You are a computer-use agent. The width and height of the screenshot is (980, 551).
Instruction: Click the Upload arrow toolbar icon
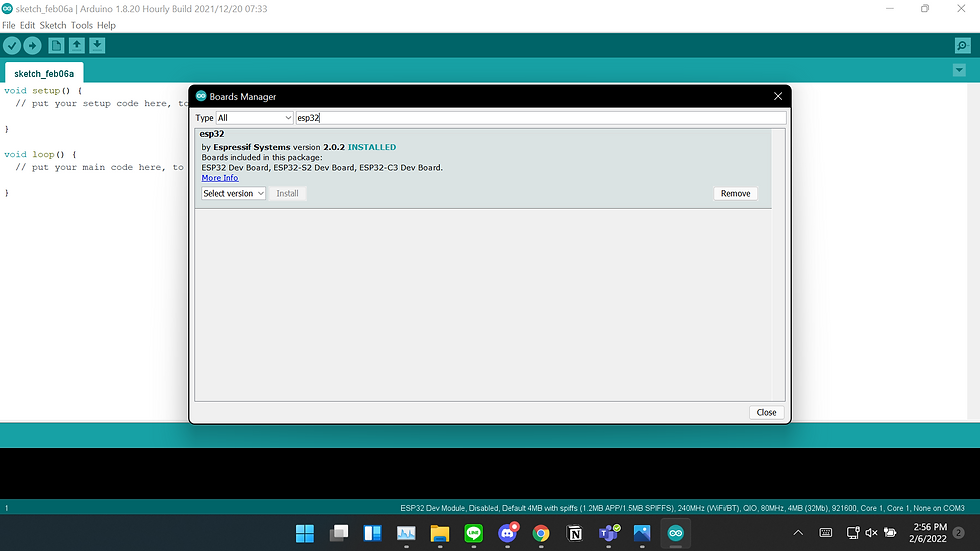[x=32, y=46]
